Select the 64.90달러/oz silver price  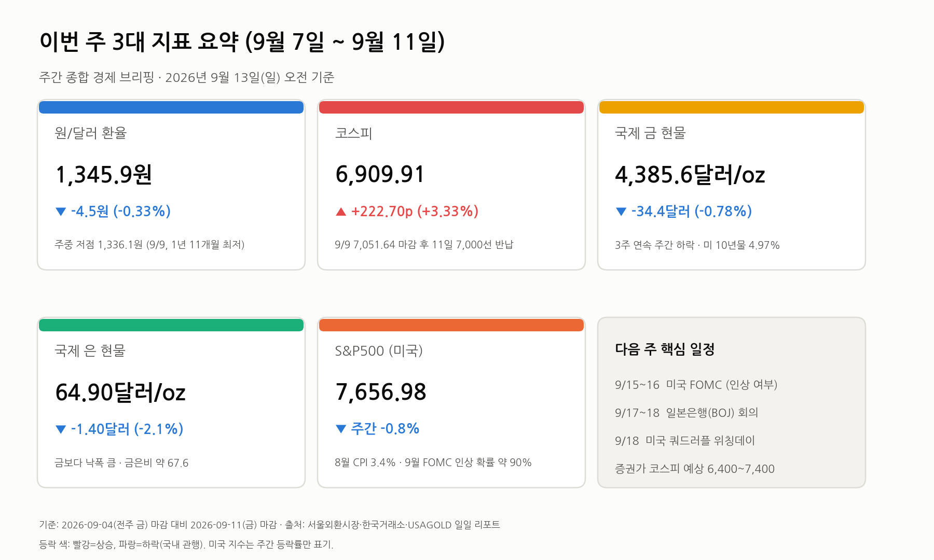(x=120, y=393)
